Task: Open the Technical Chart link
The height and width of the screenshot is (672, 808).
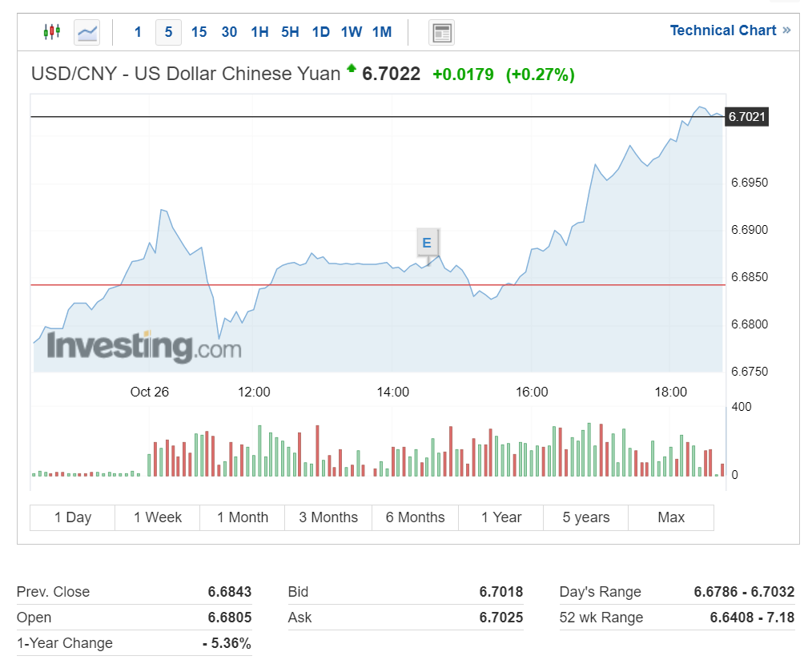Action: click(730, 30)
